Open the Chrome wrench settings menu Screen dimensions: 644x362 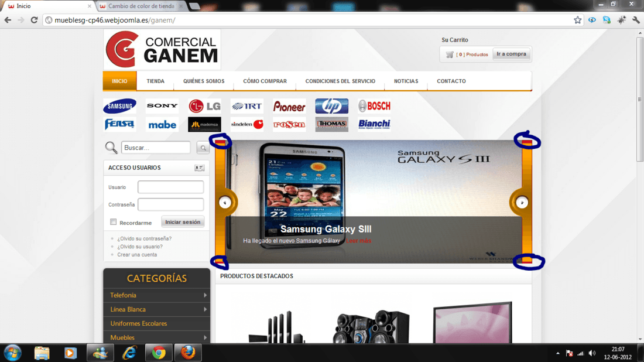pos(636,20)
